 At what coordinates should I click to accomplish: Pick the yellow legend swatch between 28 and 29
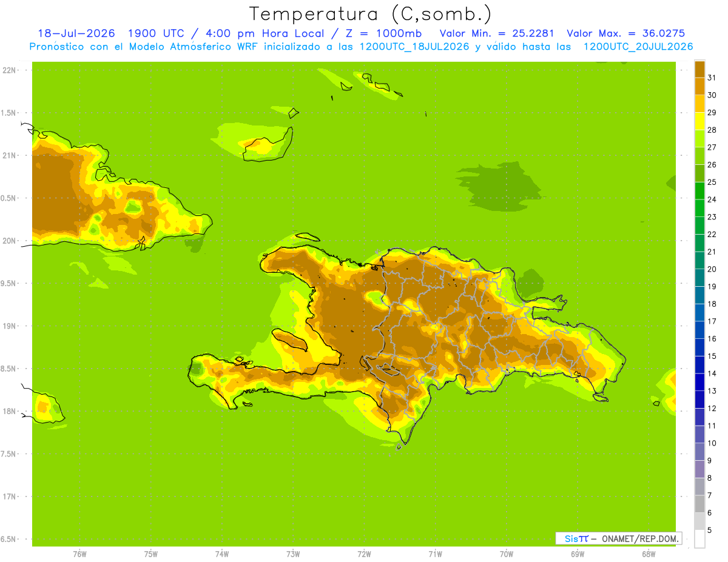[x=699, y=121]
